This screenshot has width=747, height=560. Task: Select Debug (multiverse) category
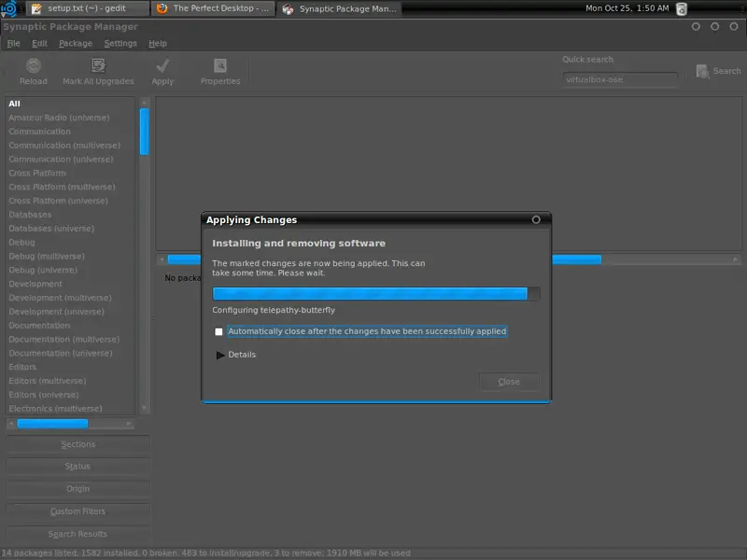click(x=71, y=256)
